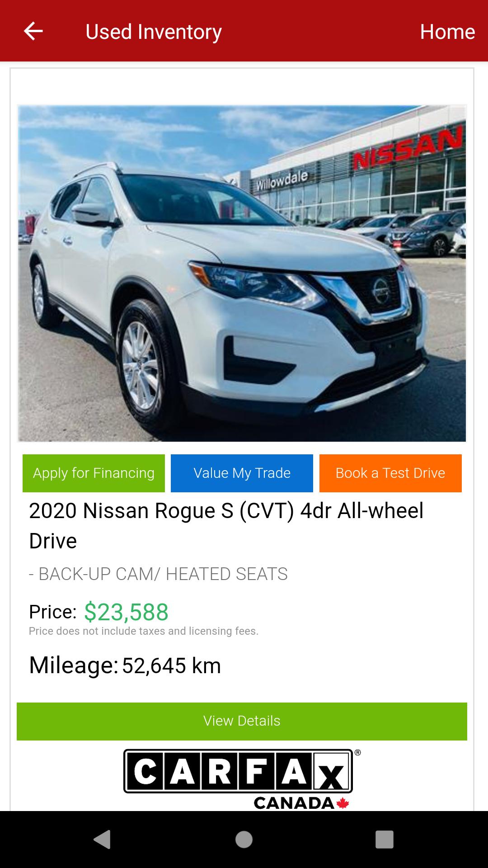
Task: Click the green View Details button
Action: (242, 721)
